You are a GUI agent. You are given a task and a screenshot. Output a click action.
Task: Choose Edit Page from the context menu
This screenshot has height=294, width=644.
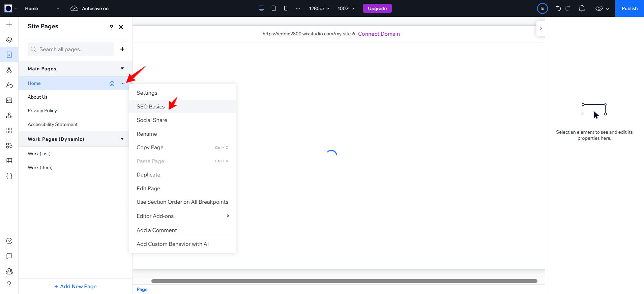click(182, 188)
